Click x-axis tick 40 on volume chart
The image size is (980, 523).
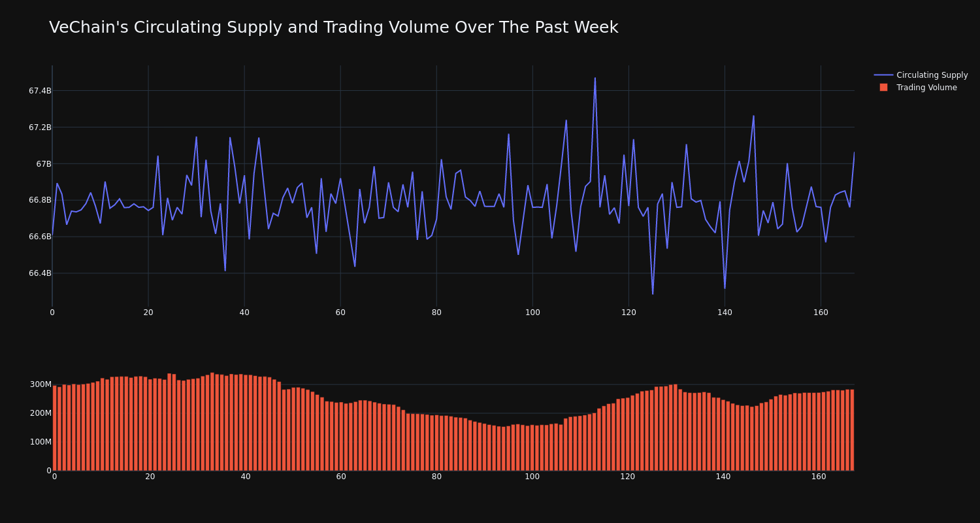pyautogui.click(x=246, y=477)
